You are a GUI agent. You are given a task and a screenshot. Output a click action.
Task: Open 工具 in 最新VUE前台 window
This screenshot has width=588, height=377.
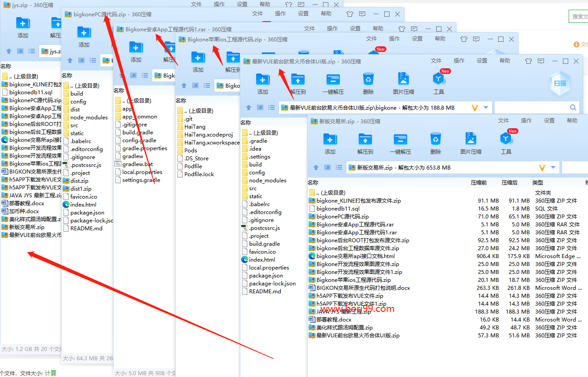(439, 79)
